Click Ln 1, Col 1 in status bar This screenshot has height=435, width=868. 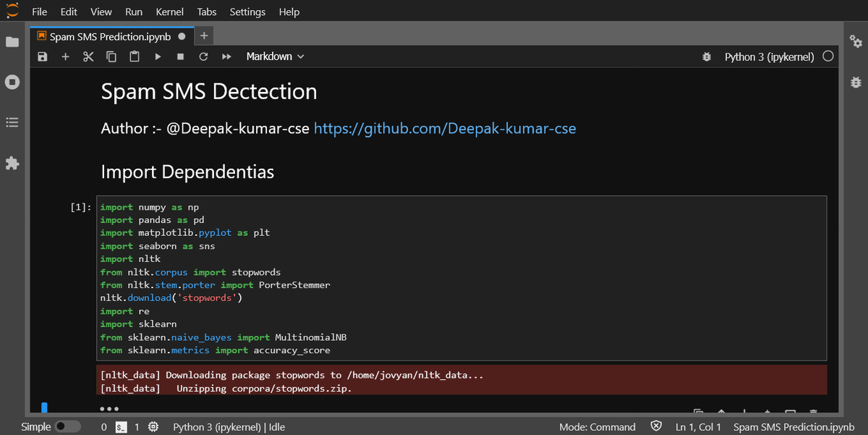699,427
